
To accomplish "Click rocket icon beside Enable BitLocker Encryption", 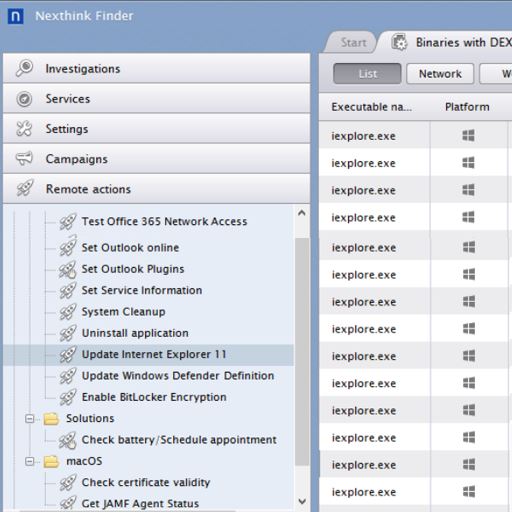I will (68, 397).
